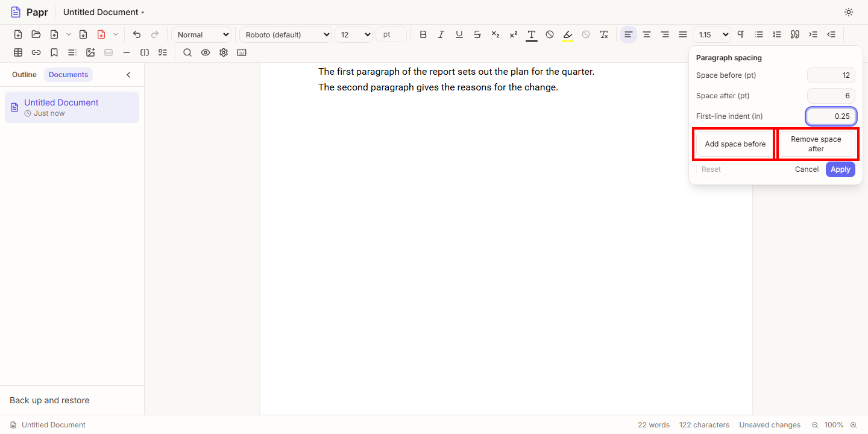Create a new document with the toolbar icon
The image size is (868, 434).
pyautogui.click(x=18, y=34)
